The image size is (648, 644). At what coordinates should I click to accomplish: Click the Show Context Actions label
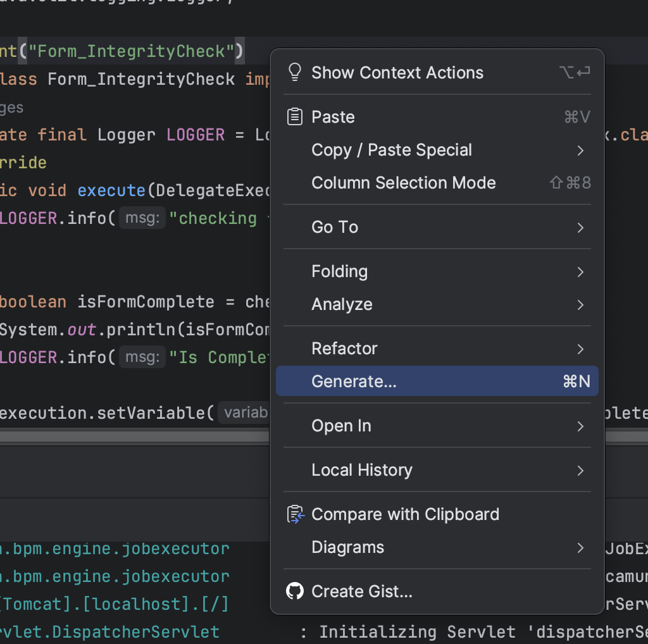[x=397, y=73]
